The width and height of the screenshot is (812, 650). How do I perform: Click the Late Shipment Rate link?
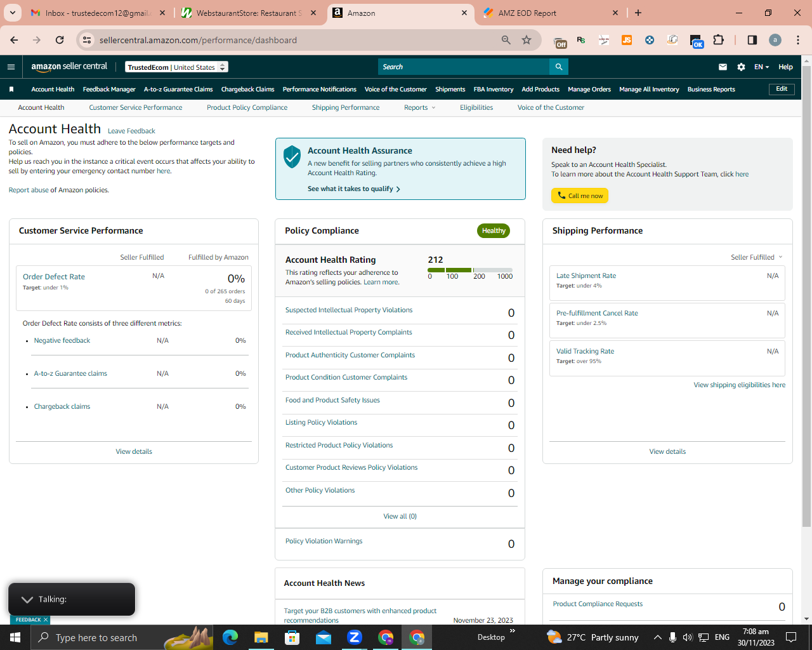[x=586, y=276]
